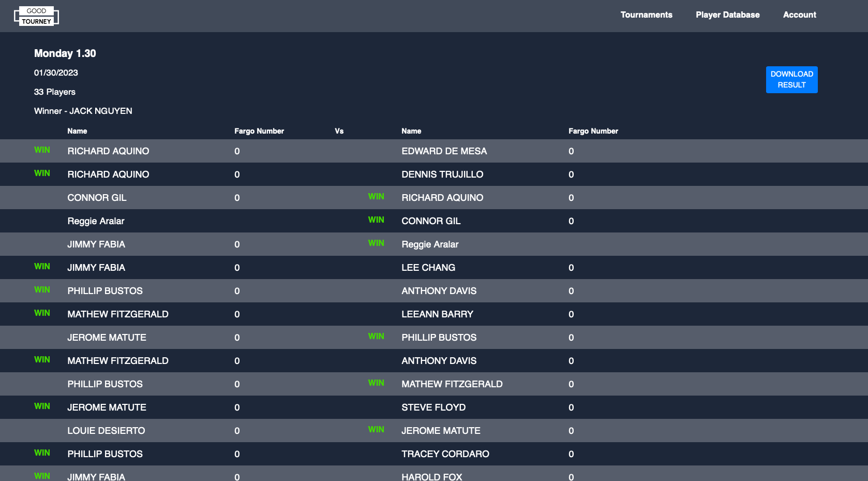Click DENNIS TRUJILLO player name
The image size is (868, 481).
click(x=442, y=174)
